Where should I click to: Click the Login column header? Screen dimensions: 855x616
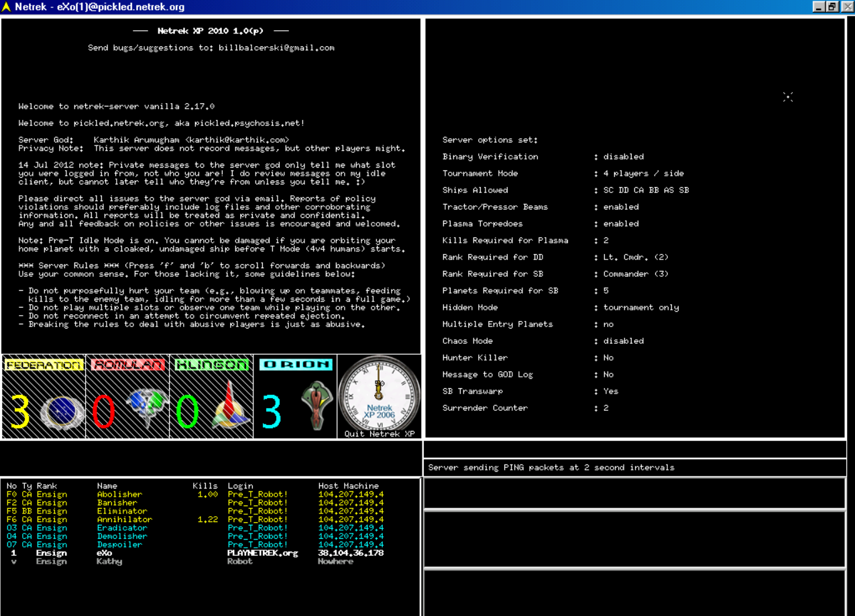240,486
